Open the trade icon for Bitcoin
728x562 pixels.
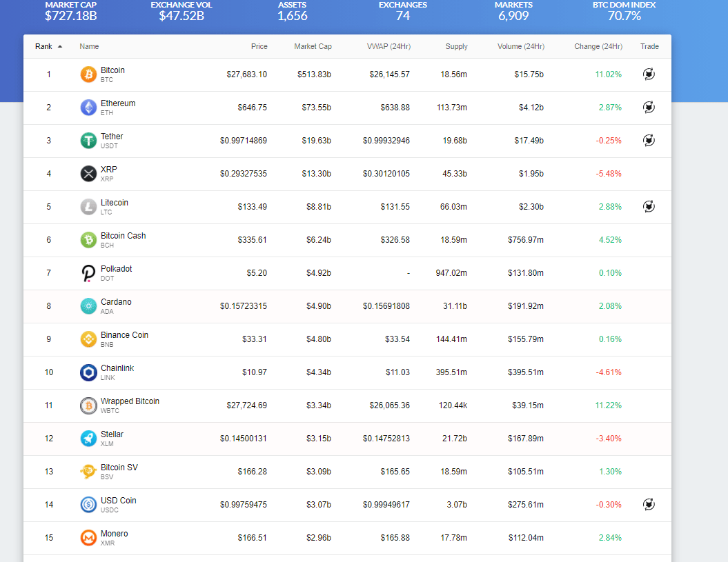(649, 74)
